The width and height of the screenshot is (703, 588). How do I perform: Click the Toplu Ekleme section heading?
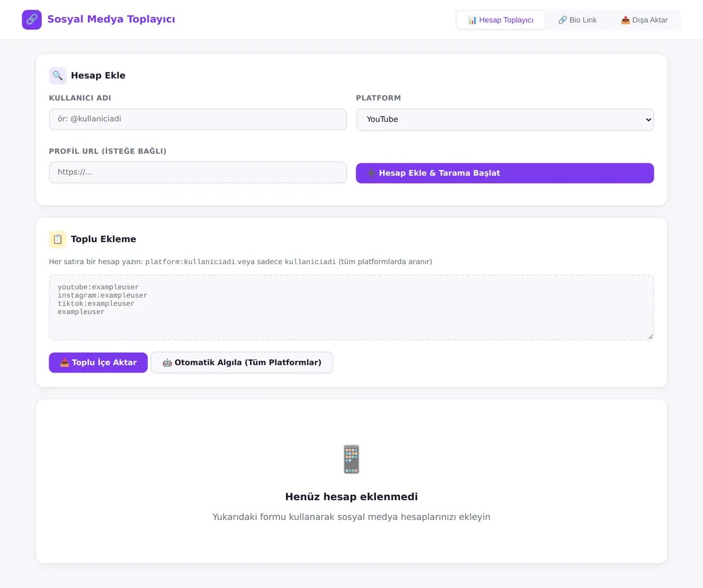(104, 239)
